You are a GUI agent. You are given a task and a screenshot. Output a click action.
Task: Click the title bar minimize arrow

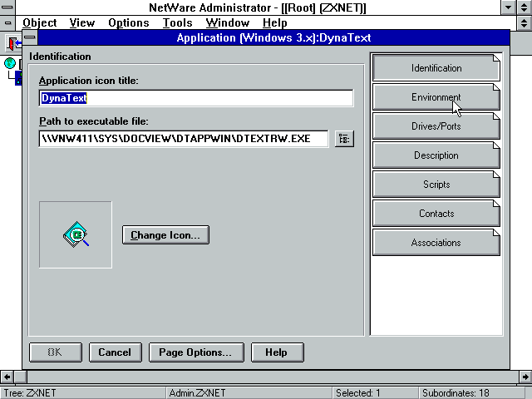tap(508, 7)
